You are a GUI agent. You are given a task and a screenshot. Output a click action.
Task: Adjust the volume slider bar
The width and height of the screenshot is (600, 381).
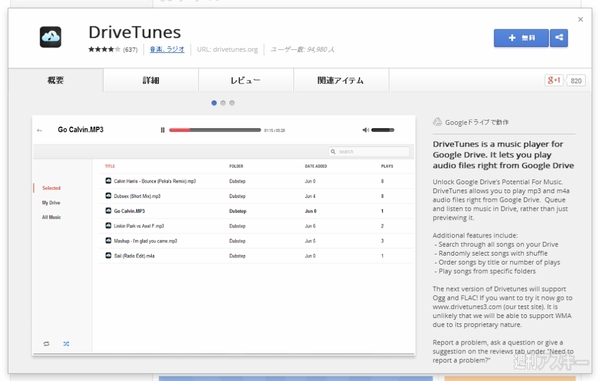383,130
